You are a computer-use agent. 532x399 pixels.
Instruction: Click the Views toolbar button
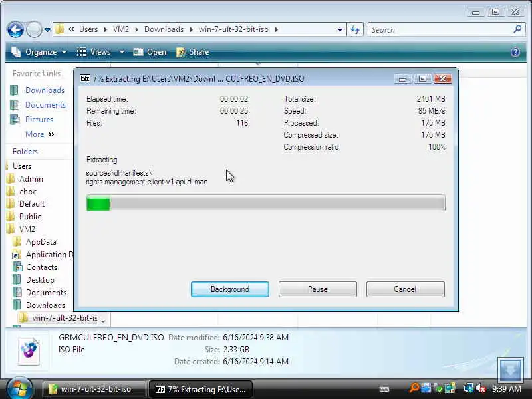(x=94, y=52)
